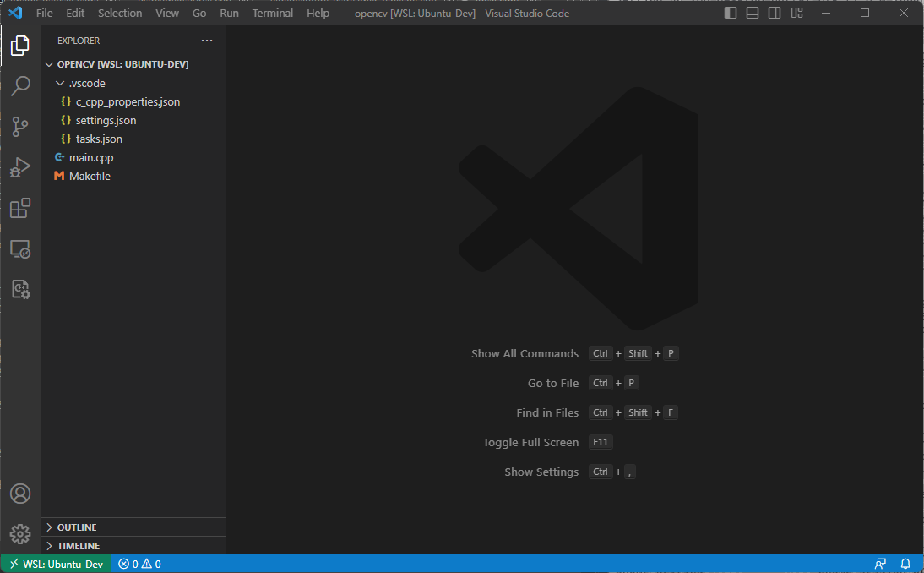Toggle the bottom panel layout button
The height and width of the screenshot is (573, 924).
[x=753, y=13]
